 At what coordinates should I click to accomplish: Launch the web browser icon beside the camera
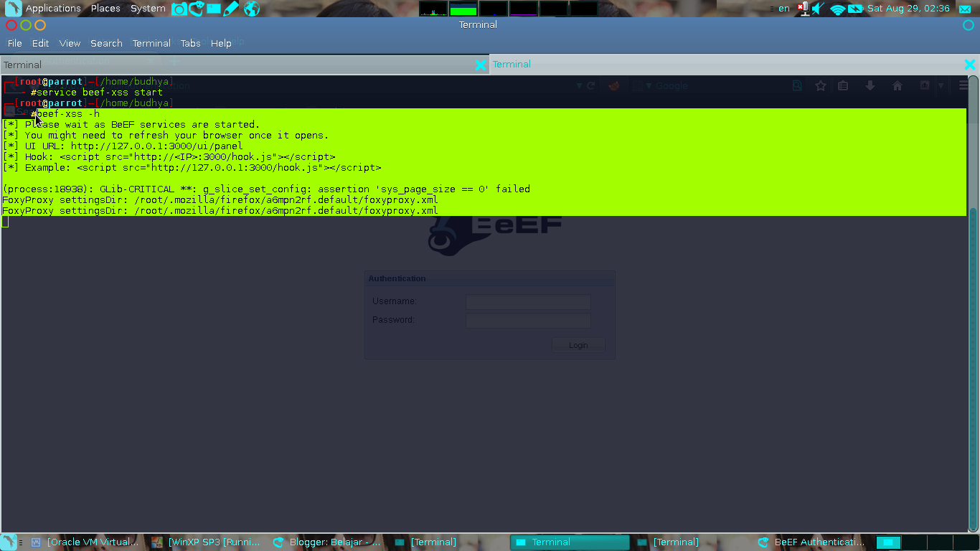(x=197, y=9)
